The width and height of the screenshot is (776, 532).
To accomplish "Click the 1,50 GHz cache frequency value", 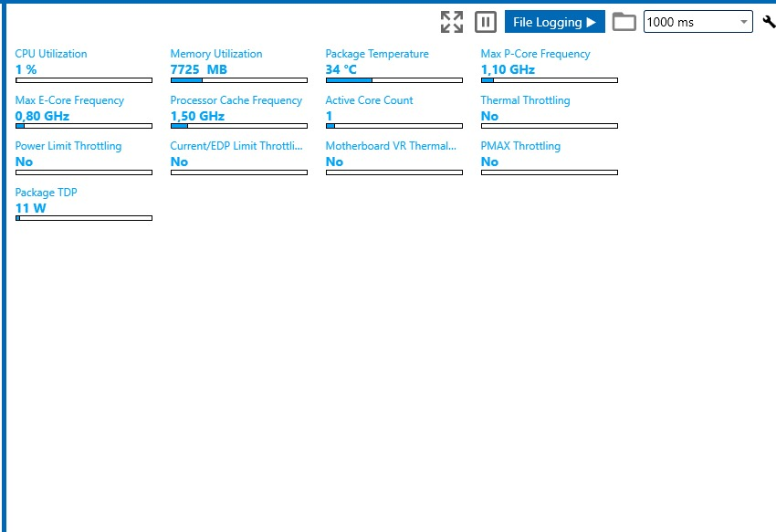I will pyautogui.click(x=197, y=116).
